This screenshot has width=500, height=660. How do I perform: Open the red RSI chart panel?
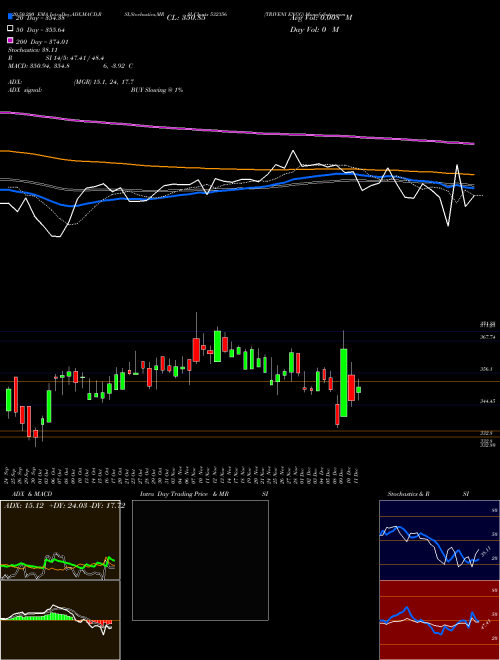(x=439, y=620)
